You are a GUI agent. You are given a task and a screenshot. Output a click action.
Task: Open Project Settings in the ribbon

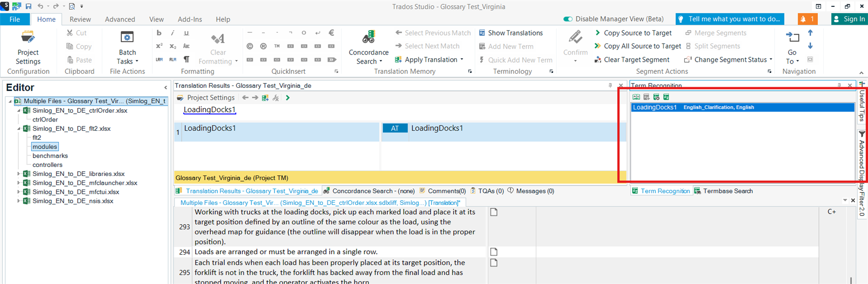pos(28,47)
